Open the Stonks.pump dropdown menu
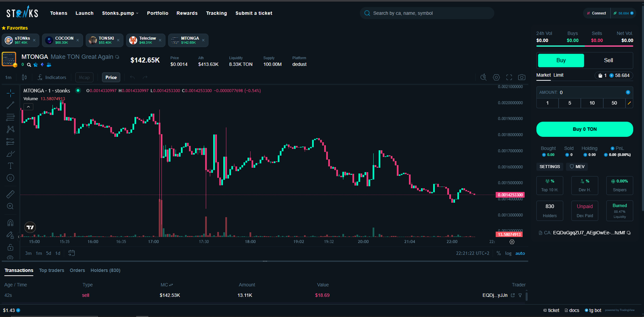Image resolution: width=644 pixels, height=317 pixels. point(120,13)
